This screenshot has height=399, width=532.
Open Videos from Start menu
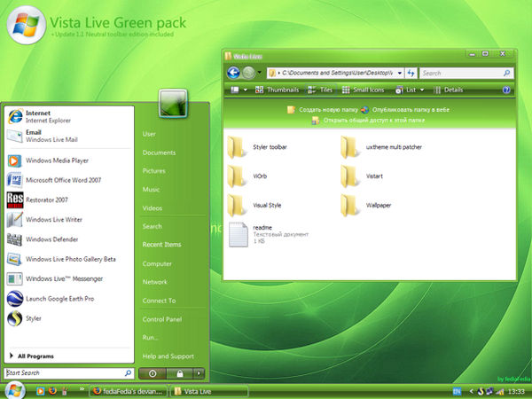click(152, 208)
